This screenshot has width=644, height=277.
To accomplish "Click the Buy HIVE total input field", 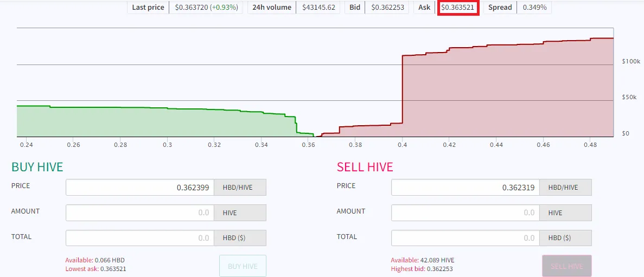I will [140, 238].
